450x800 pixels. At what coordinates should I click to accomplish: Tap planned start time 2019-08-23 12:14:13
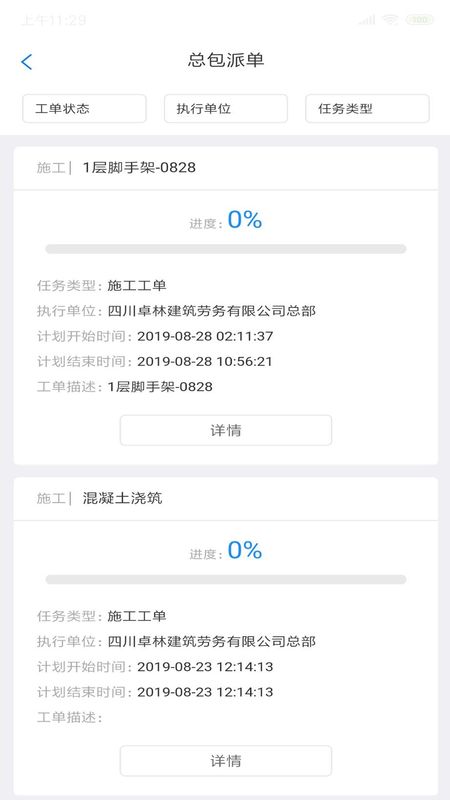tap(205, 667)
